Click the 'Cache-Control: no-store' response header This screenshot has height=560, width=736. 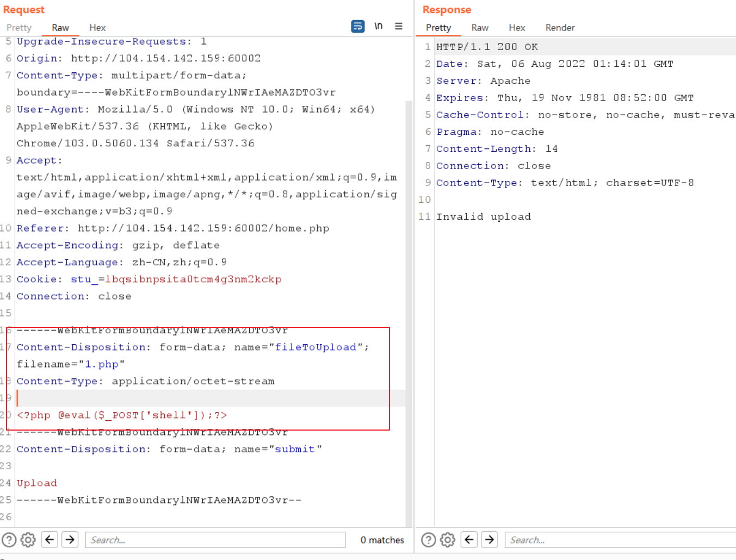click(586, 115)
